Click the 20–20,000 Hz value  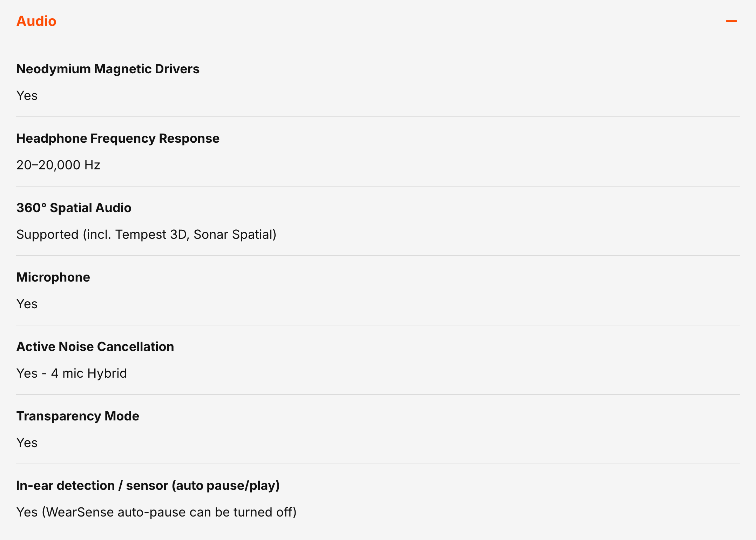[58, 165]
